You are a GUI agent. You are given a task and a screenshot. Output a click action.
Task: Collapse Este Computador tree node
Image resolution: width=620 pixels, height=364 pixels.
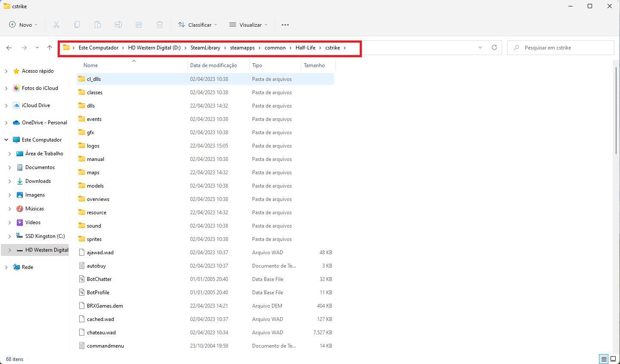[x=6, y=140]
